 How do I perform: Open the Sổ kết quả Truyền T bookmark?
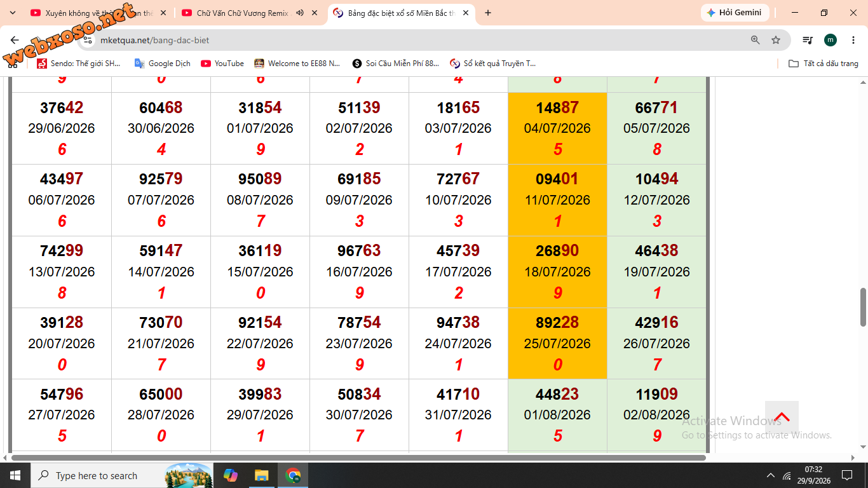click(x=493, y=64)
